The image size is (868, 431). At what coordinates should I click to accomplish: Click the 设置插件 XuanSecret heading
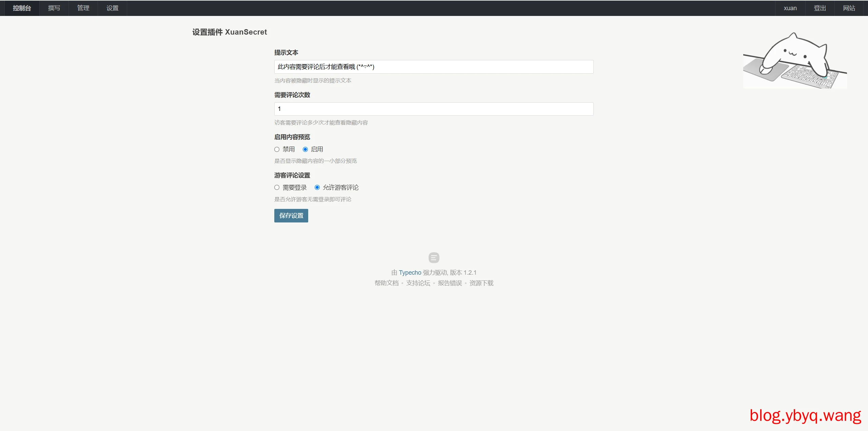pos(230,32)
